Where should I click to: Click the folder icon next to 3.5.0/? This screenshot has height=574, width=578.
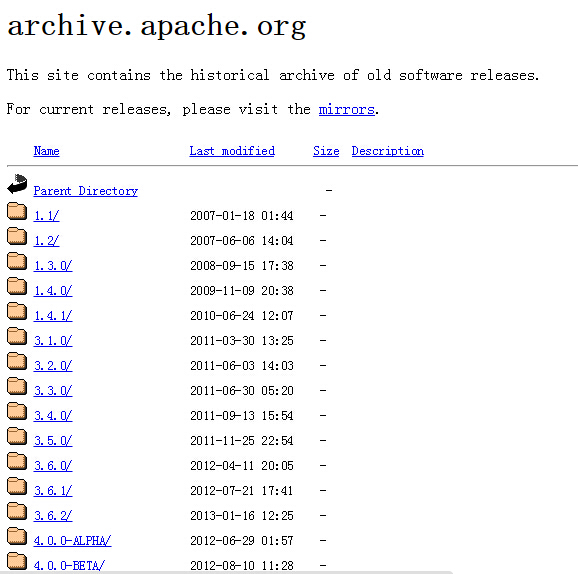(17, 436)
